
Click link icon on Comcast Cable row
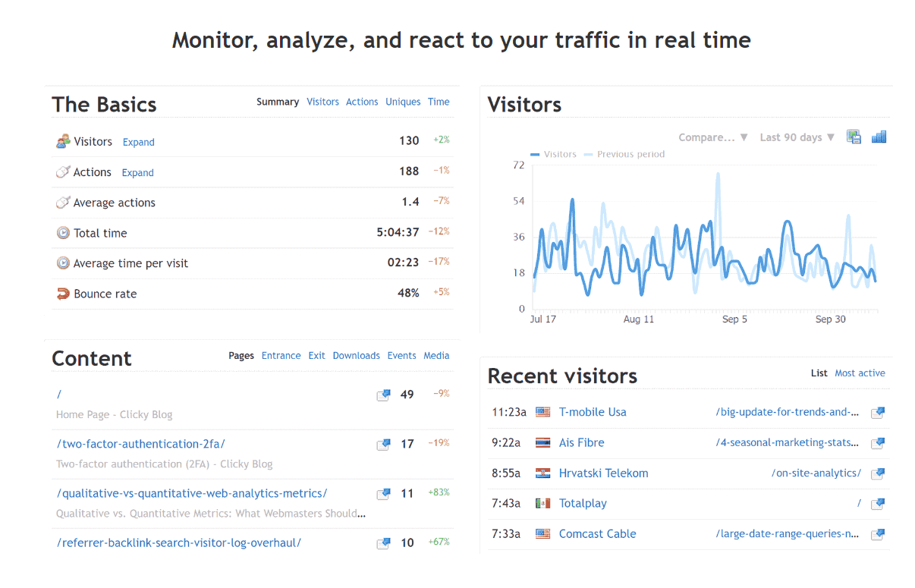click(x=878, y=533)
